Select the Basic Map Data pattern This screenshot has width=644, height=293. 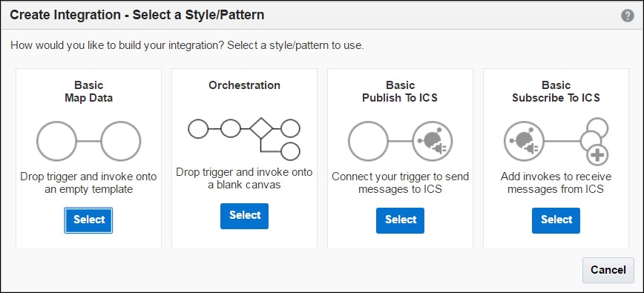click(88, 220)
